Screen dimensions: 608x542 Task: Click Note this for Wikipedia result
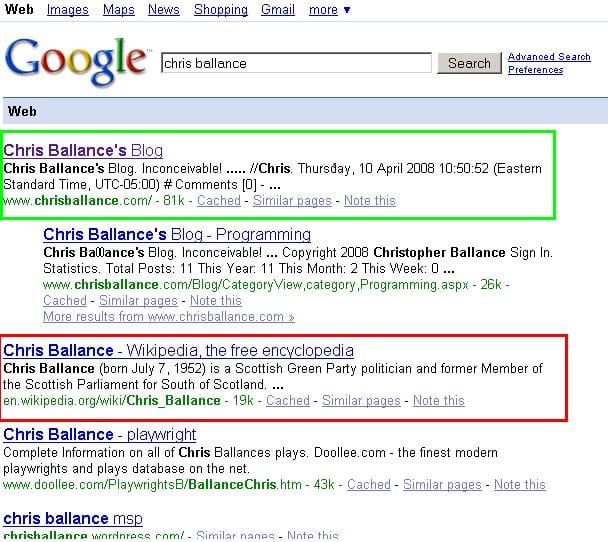click(439, 400)
